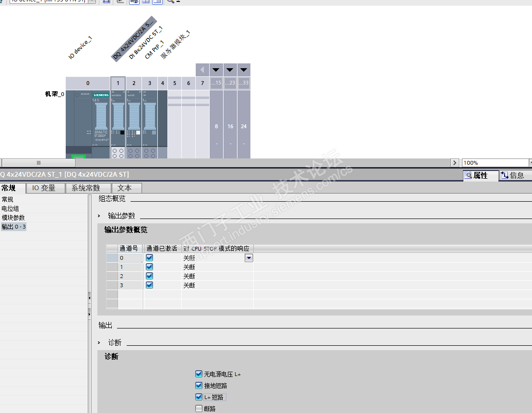Click the green PROFINET port on rack
Image resolution: width=532 pixels, height=413 pixels.
click(x=79, y=157)
